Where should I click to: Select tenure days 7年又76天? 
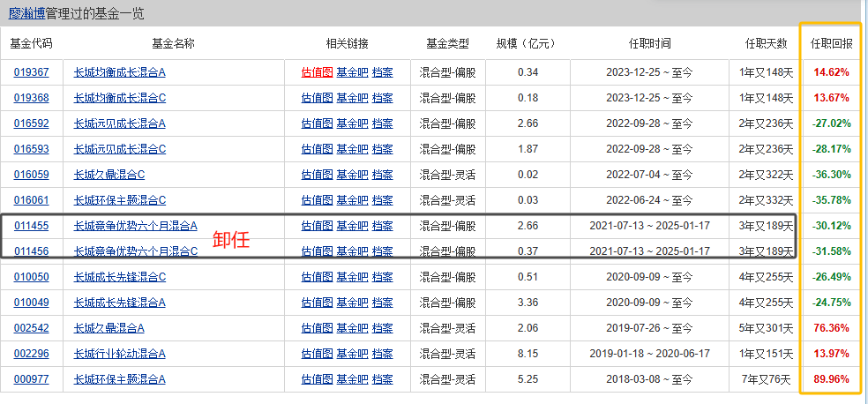click(767, 379)
